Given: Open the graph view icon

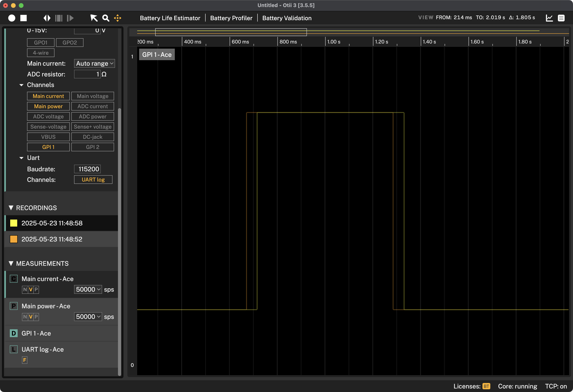Looking at the screenshot, I should click(549, 18).
